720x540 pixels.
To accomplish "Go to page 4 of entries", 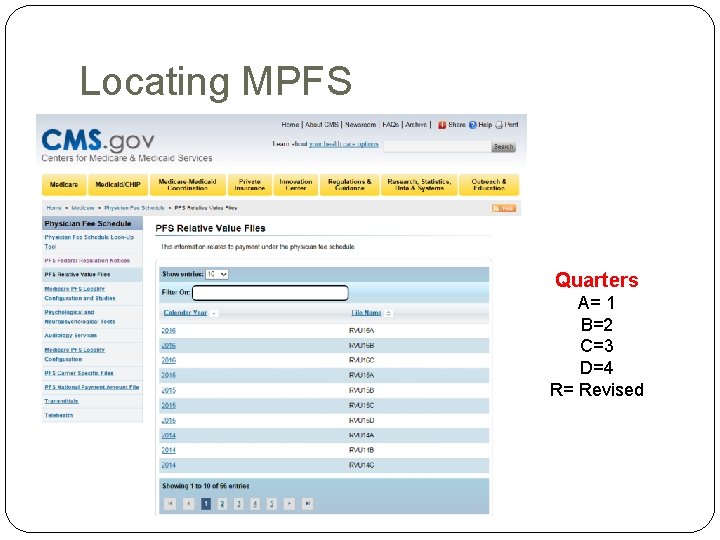I will pyautogui.click(x=255, y=504).
